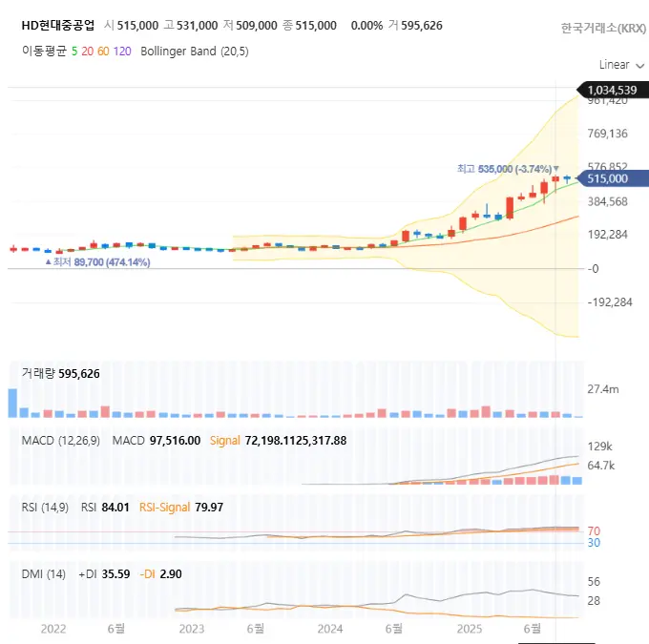Viewport: 649px width, 644px height.
Task: Click the RSI 30 oversold level label
Action: coord(594,543)
